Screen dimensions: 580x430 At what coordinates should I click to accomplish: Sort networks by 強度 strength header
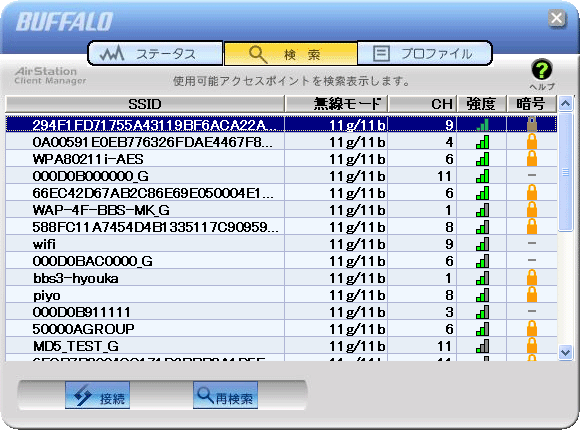(482, 104)
